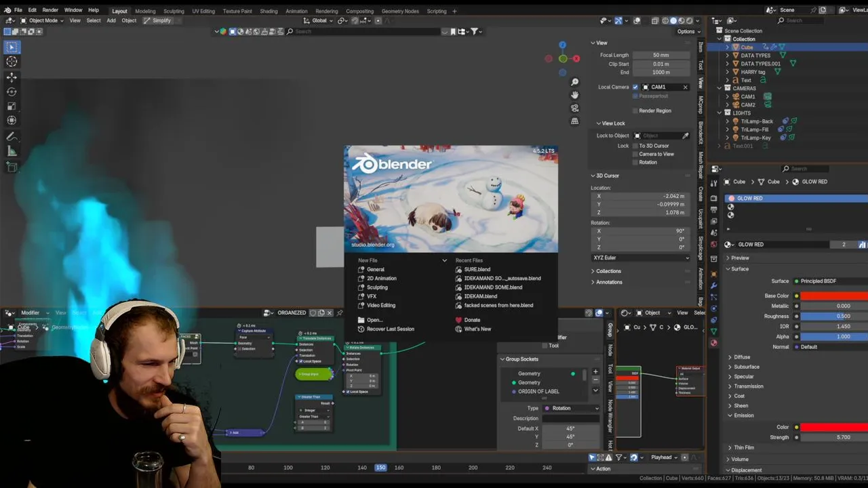
Task: Adjust the Roughness slider
Action: [x=834, y=316]
